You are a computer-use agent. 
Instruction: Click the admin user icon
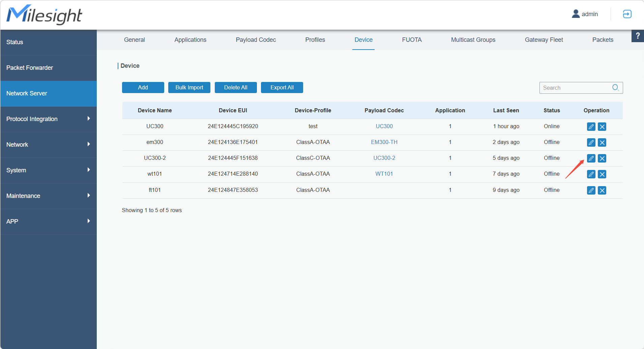click(x=576, y=14)
